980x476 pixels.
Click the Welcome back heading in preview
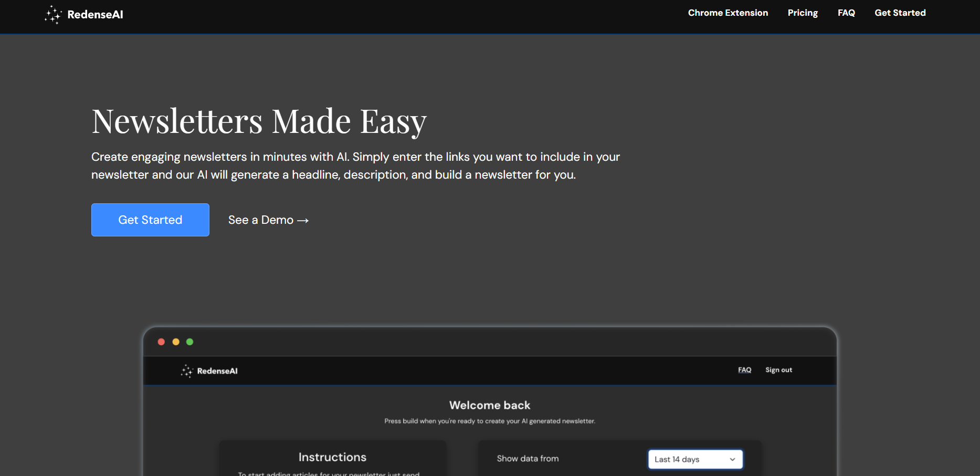[x=490, y=405]
